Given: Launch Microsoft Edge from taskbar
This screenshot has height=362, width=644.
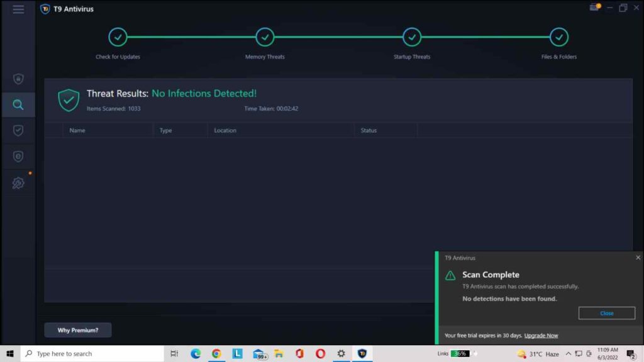Looking at the screenshot, I should tap(196, 353).
